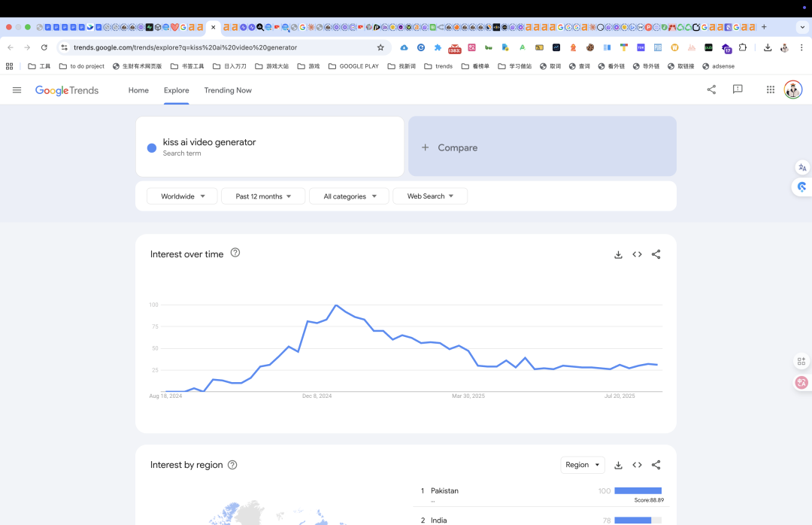Open Interest over time help tooltip
812x525 pixels.
coord(235,253)
